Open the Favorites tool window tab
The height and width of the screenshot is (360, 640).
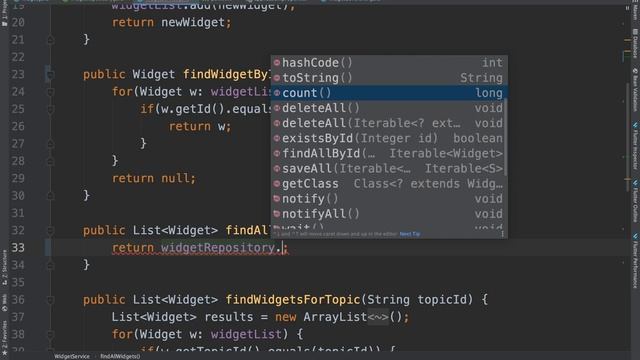click(x=4, y=338)
